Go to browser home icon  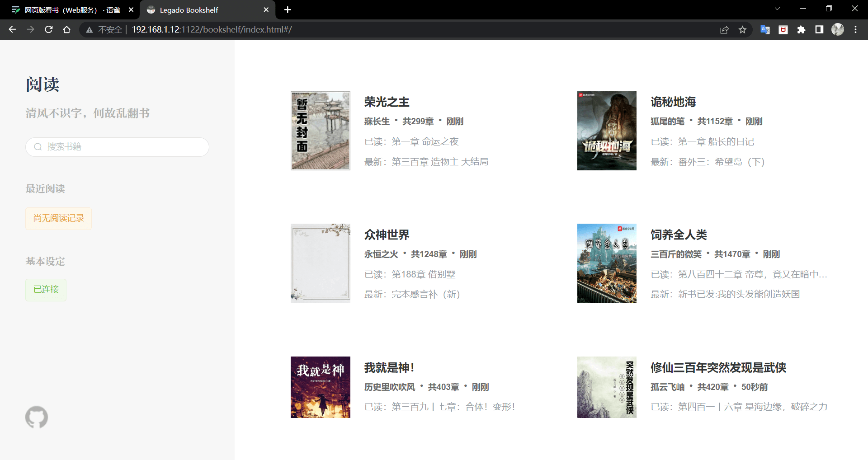(67, 29)
